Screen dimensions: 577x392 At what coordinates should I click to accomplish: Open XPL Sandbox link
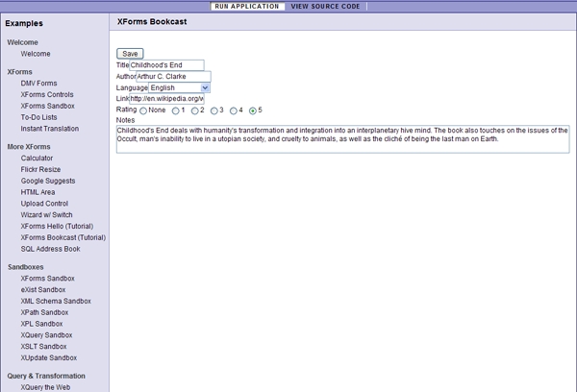tap(41, 324)
